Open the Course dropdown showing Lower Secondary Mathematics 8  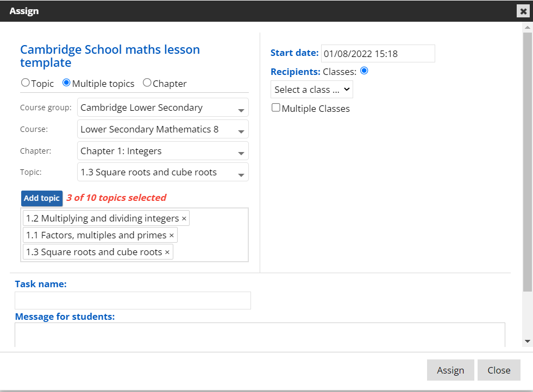click(163, 129)
